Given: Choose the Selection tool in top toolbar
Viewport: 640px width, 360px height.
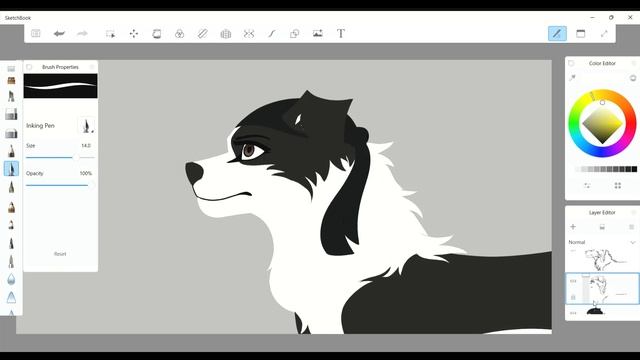Looking at the screenshot, I should (110, 34).
